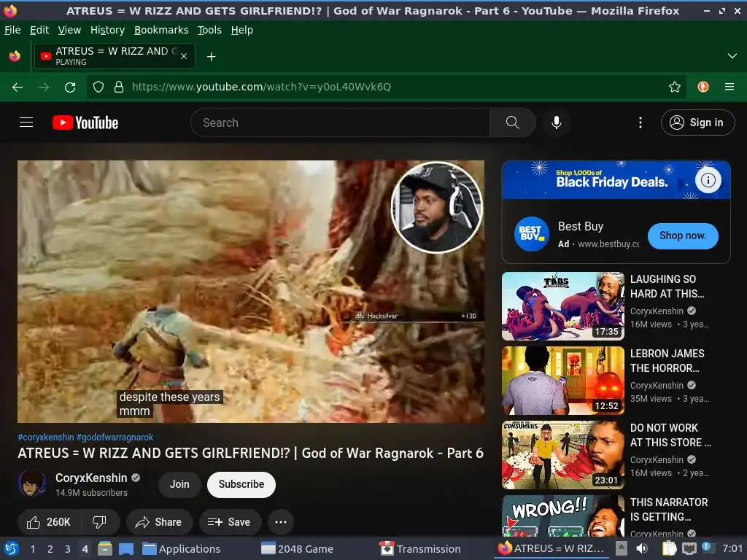Start voice search with microphone icon

556,122
